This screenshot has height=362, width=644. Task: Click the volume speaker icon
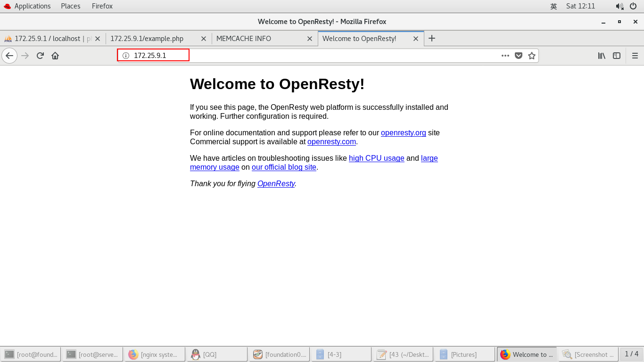point(619,6)
